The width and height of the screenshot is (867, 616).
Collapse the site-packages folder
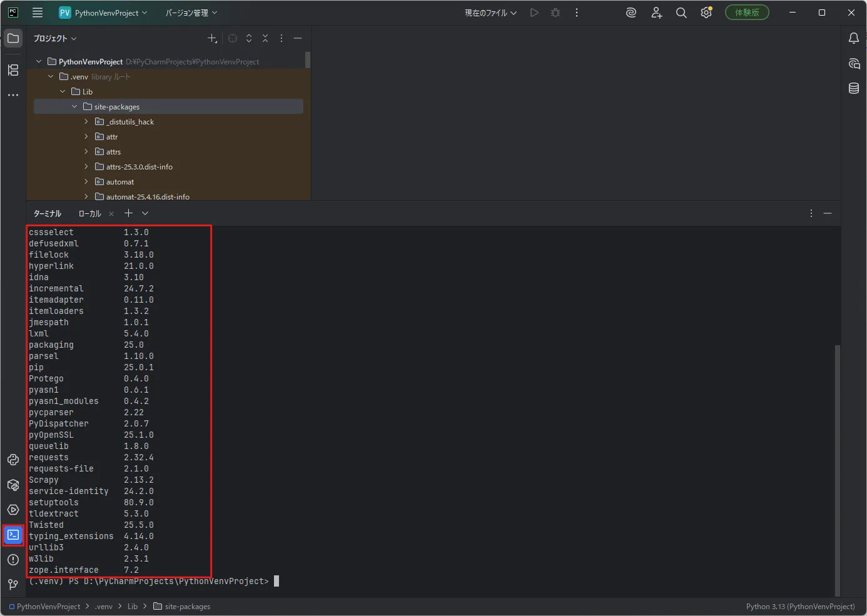74,106
